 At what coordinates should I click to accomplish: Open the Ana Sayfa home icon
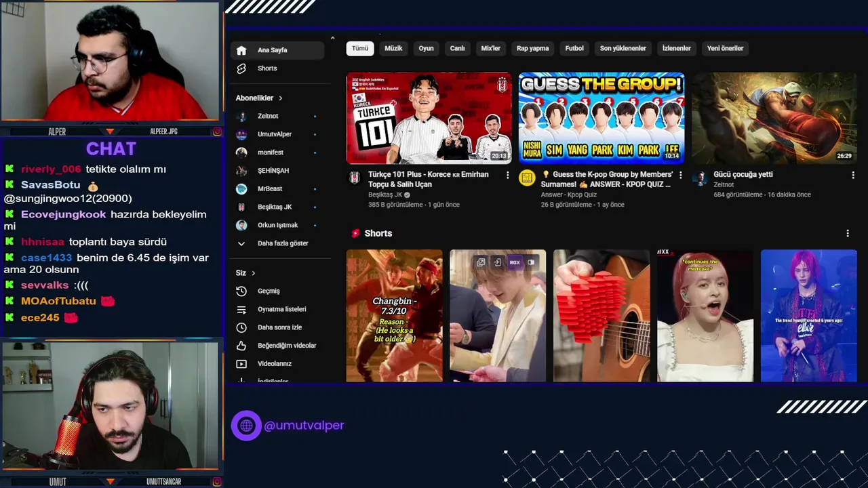pos(241,50)
